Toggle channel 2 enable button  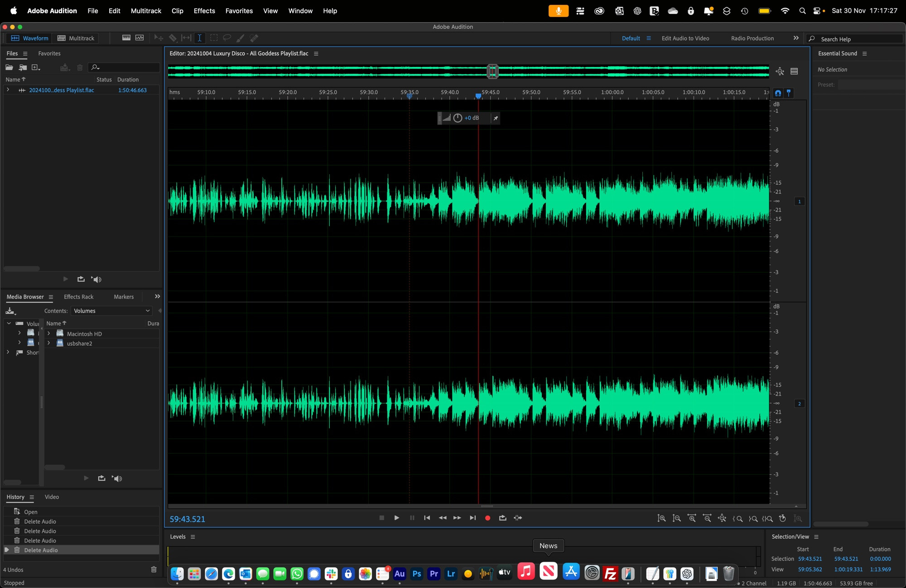pyautogui.click(x=800, y=404)
